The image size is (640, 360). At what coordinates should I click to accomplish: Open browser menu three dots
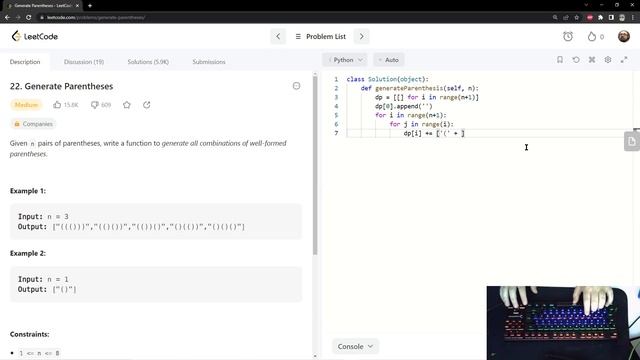pos(633,18)
